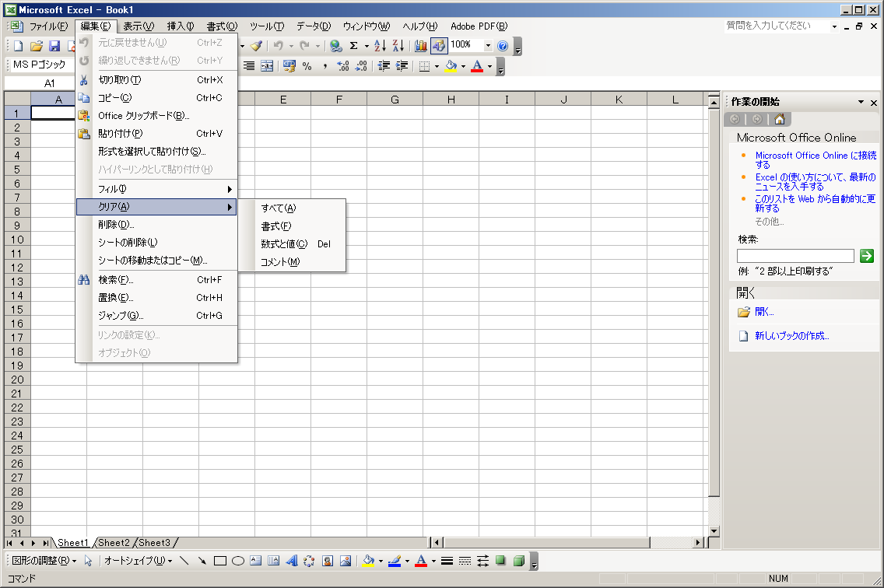Select the Oval drawing tool
Screen dimensions: 884x588
coord(238,561)
